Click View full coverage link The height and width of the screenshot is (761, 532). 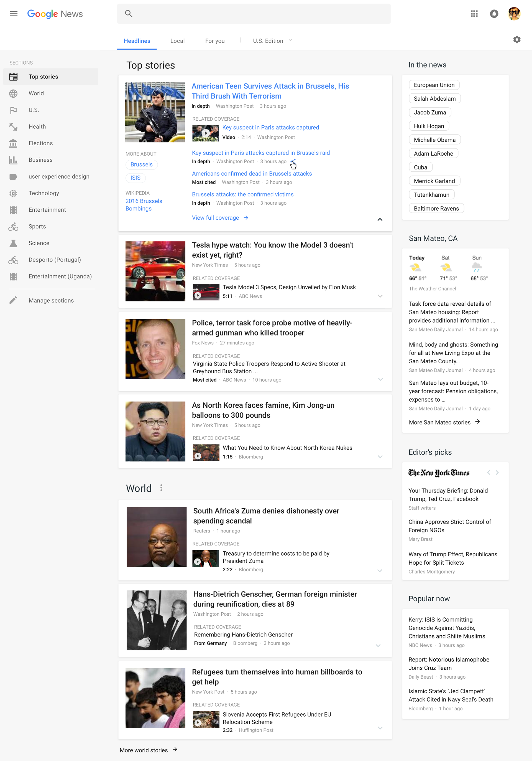click(x=220, y=218)
